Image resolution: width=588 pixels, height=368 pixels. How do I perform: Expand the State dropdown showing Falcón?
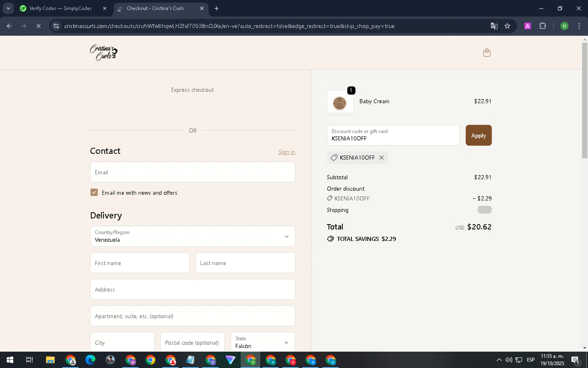[x=263, y=342]
